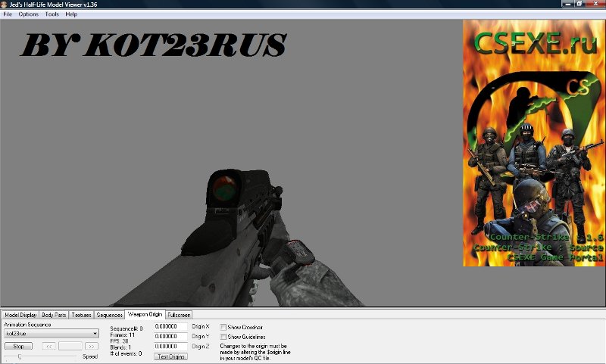Image resolution: width=606 pixels, height=364 pixels.
Task: Open the Tools menu
Action: point(52,14)
